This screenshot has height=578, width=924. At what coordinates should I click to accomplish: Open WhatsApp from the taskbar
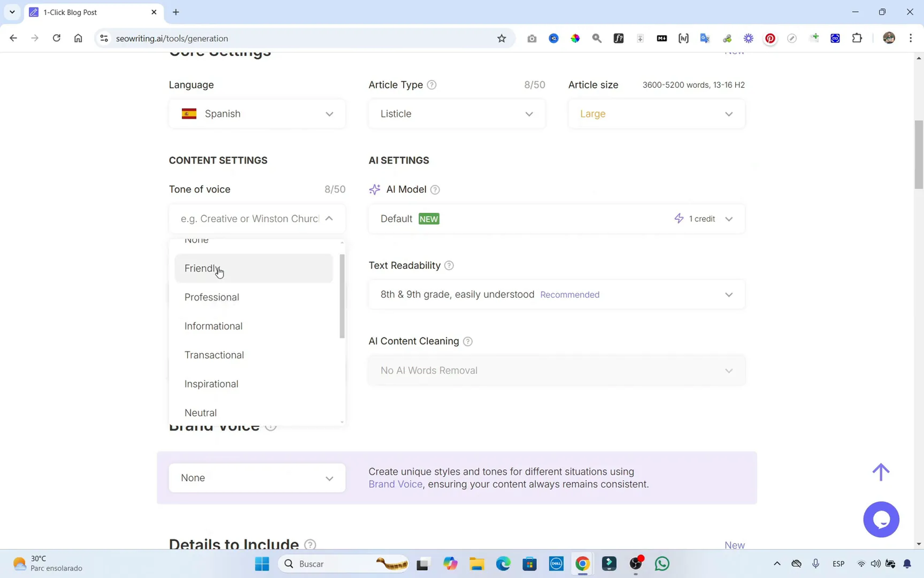coord(662,564)
